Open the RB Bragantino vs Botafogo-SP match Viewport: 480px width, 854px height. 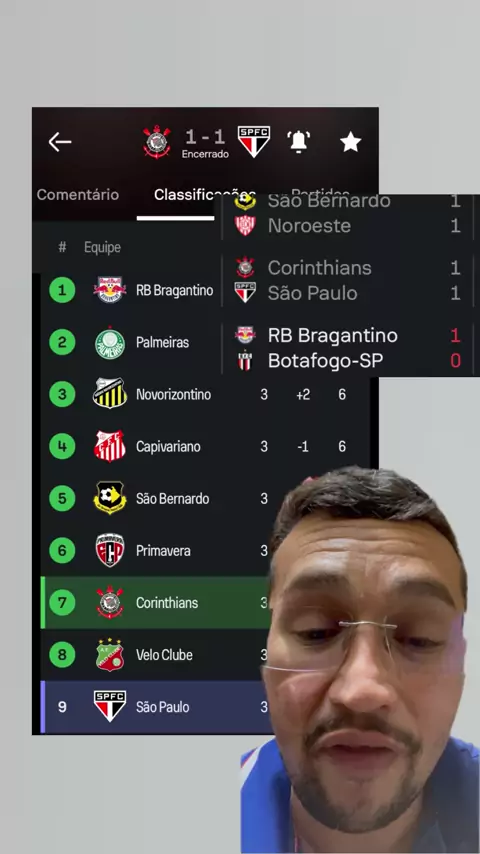point(348,347)
